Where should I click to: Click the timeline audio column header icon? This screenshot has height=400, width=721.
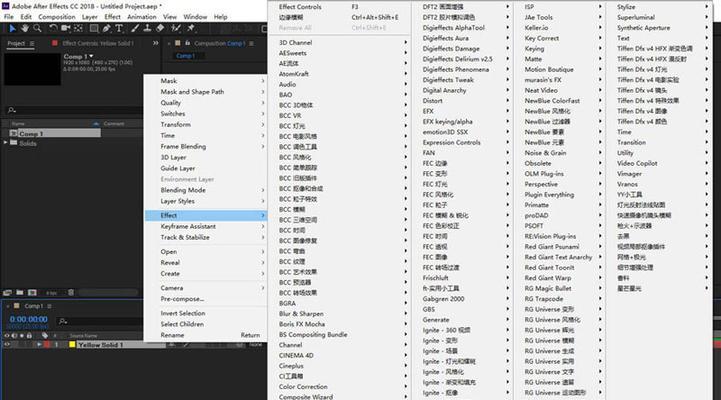pos(14,336)
